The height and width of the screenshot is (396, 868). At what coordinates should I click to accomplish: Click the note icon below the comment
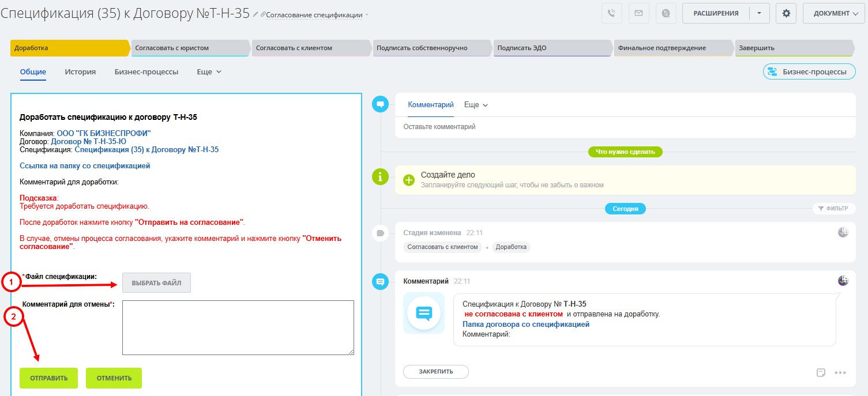(x=821, y=372)
